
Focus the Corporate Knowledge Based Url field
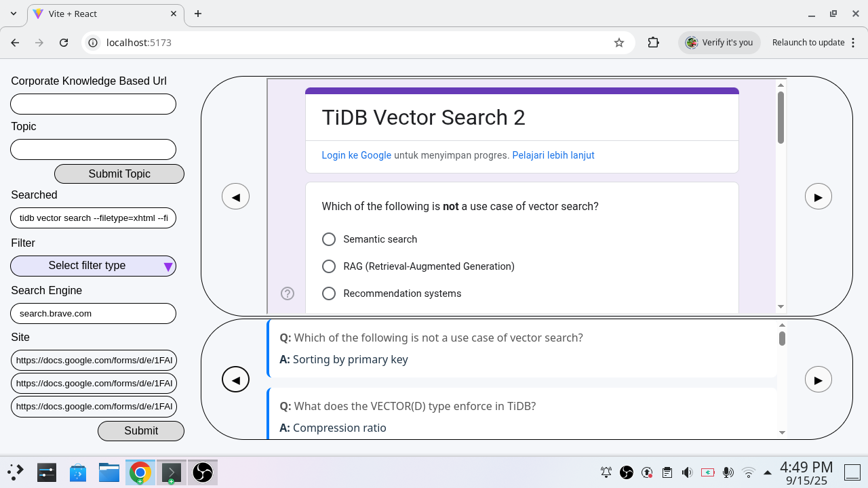click(94, 104)
